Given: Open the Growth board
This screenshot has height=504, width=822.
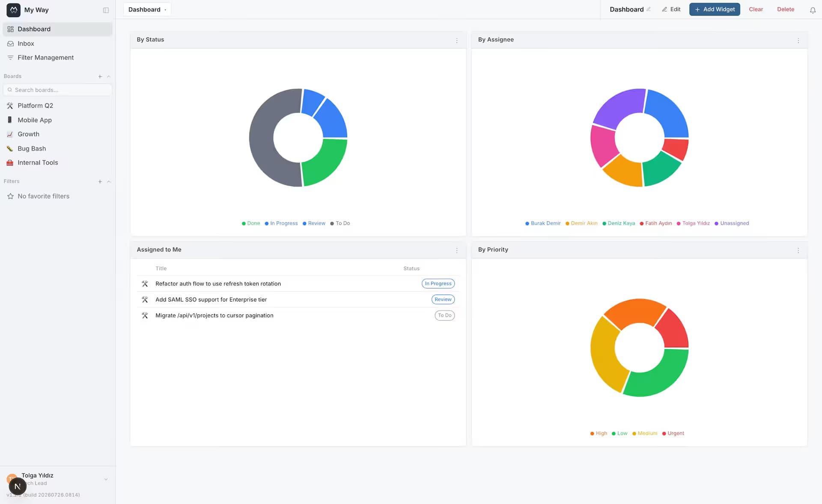Looking at the screenshot, I should 57,134.
